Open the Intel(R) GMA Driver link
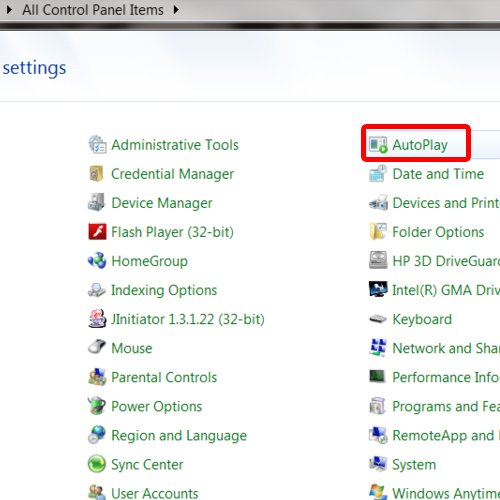Screen dimensions: 500x500 tap(446, 290)
